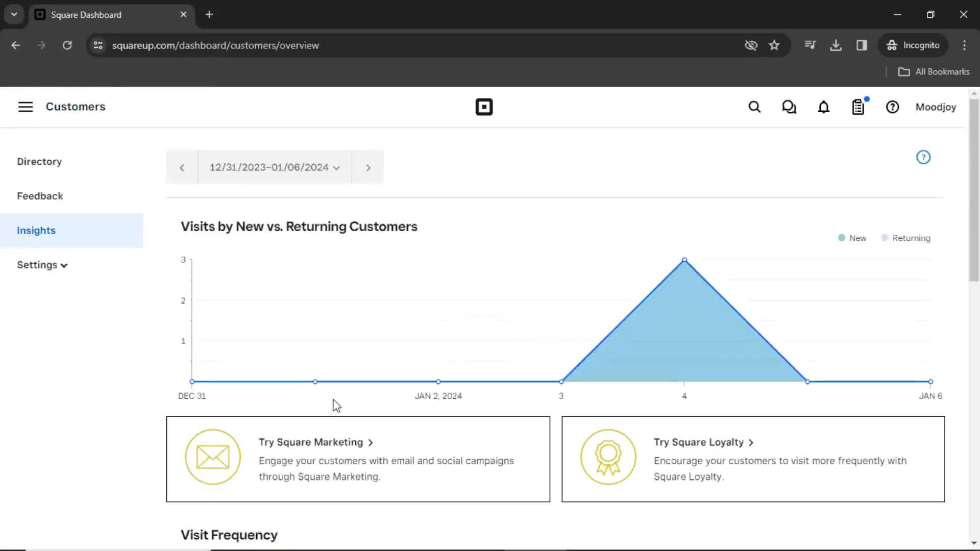Open the Directory section
Viewport: 980px width, 551px height.
[39, 162]
